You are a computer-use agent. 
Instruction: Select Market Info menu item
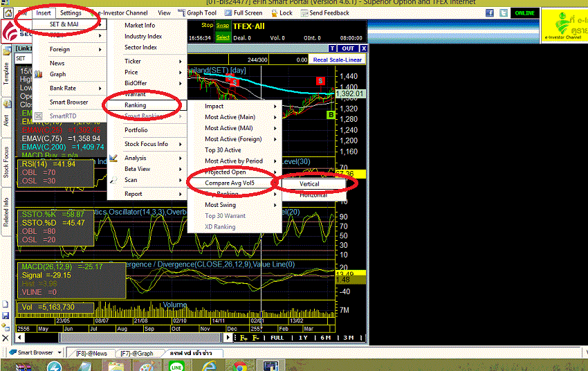[147, 25]
